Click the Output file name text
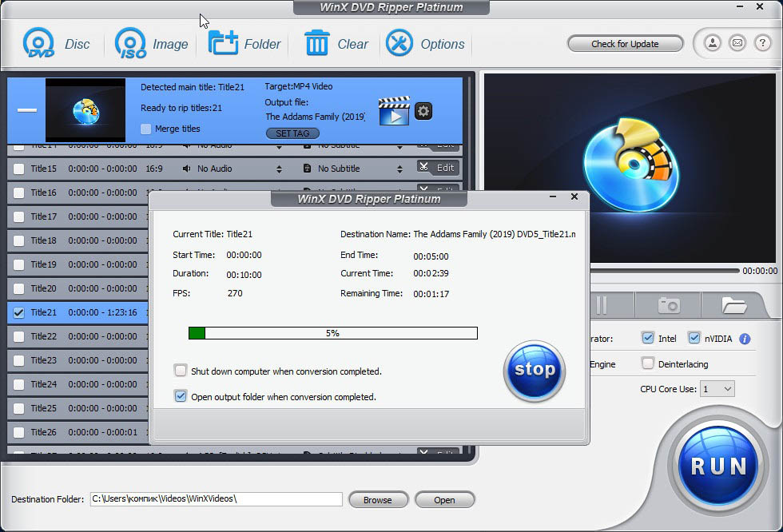Viewport: 783px width, 532px height. [x=315, y=117]
